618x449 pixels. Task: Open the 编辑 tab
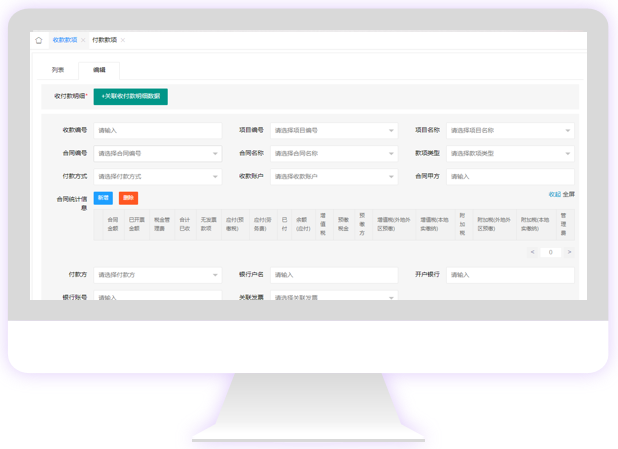[99, 70]
